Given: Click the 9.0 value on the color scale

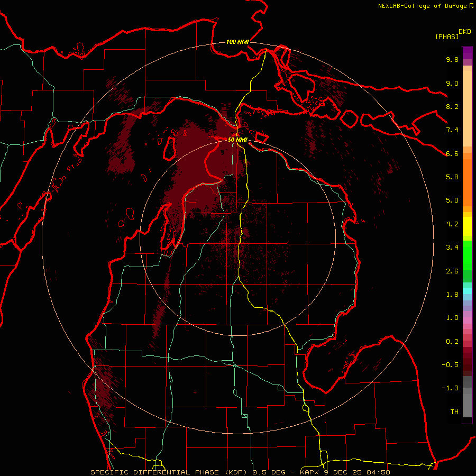Looking at the screenshot, I should [452, 83].
